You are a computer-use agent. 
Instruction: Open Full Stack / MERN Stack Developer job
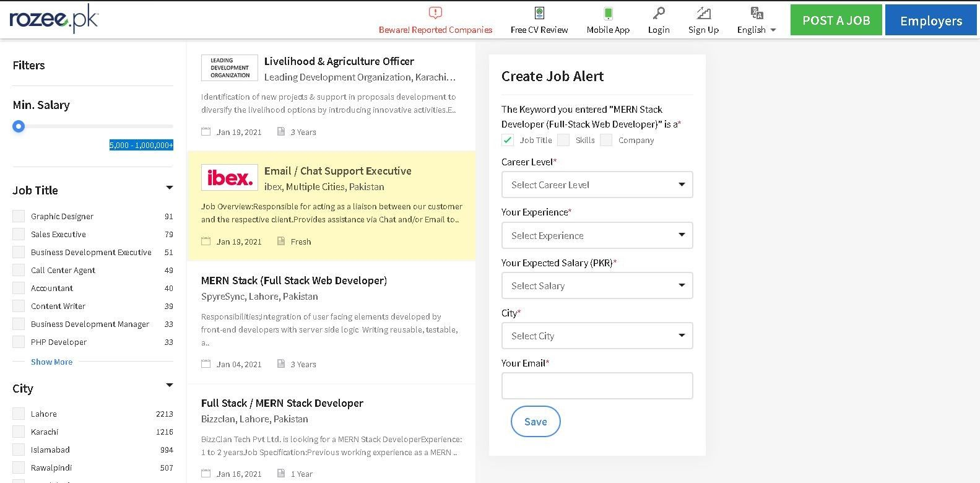282,403
